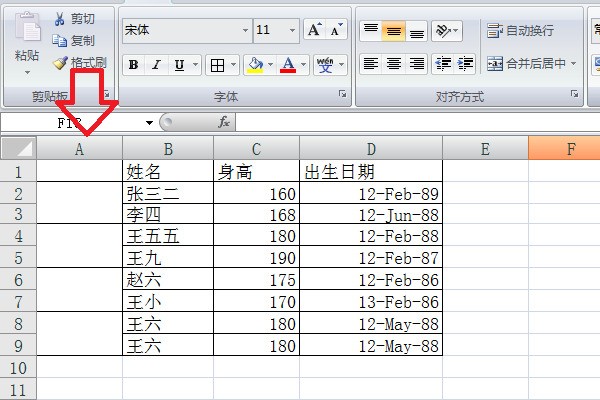Select column B header

(x=168, y=149)
